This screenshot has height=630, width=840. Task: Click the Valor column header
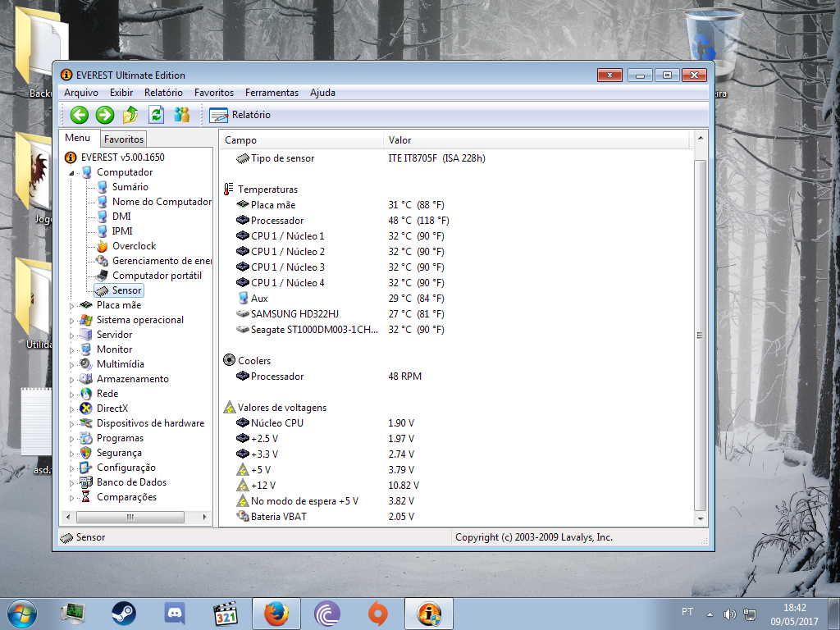click(x=537, y=140)
